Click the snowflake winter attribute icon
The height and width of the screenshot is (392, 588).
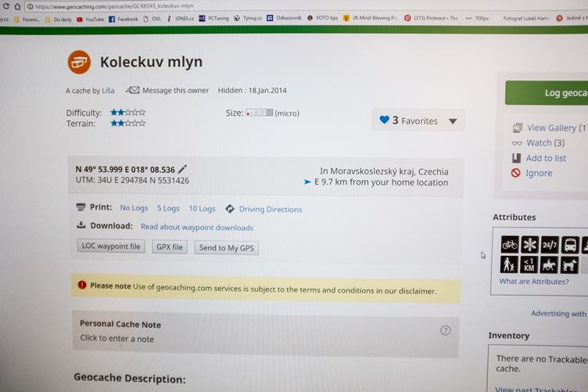(529, 245)
